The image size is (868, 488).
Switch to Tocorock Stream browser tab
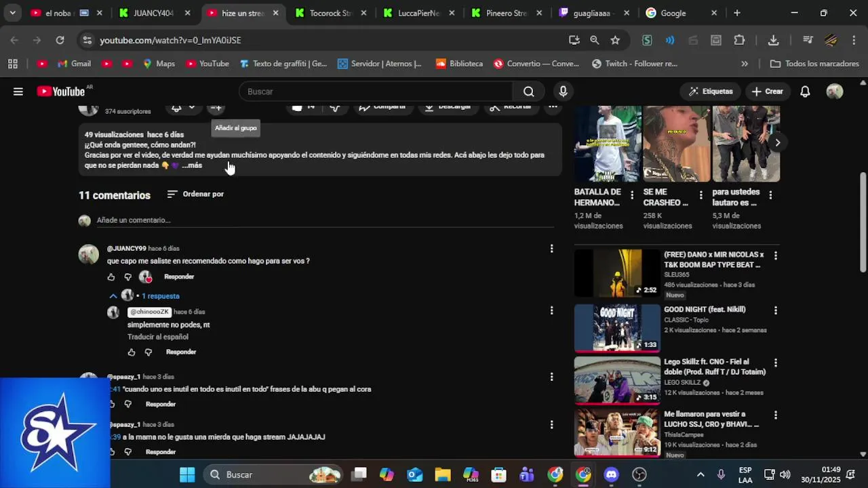tap(332, 13)
